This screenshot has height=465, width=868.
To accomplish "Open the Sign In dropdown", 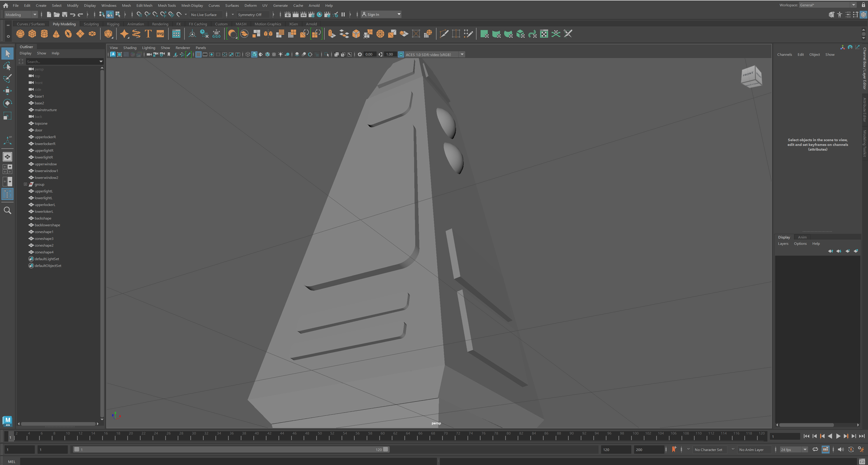I will (x=381, y=14).
